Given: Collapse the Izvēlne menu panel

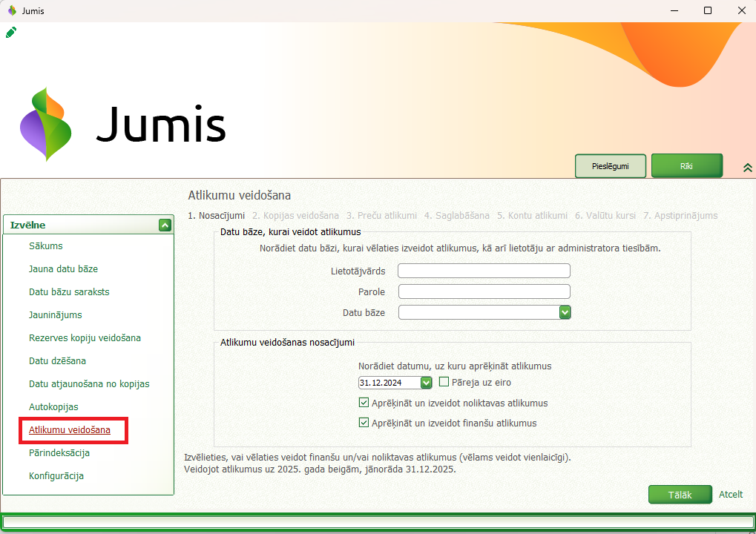Looking at the screenshot, I should tap(165, 225).
